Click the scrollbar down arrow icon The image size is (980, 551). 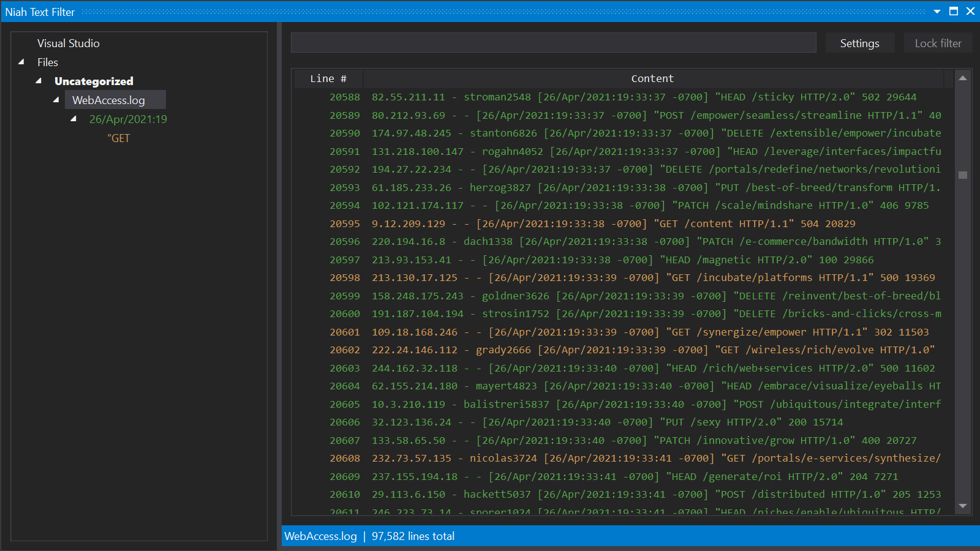[962, 506]
